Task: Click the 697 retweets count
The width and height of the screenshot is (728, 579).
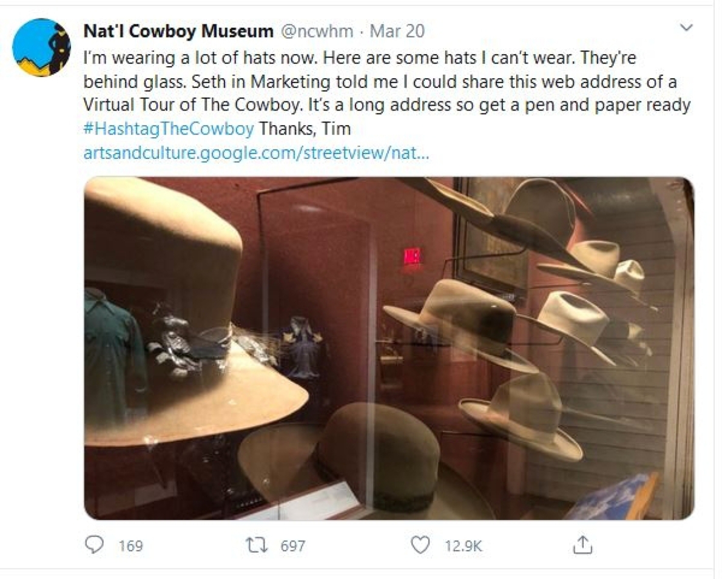Action: click(292, 546)
